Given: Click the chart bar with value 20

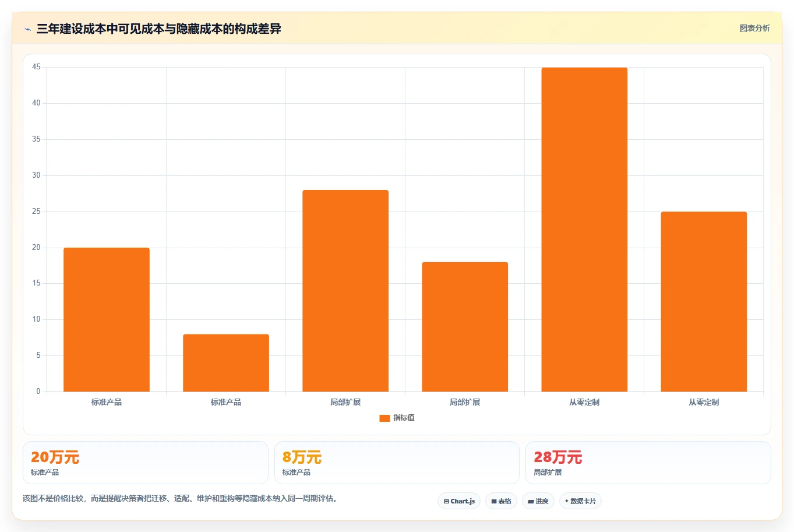Looking at the screenshot, I should (107, 319).
